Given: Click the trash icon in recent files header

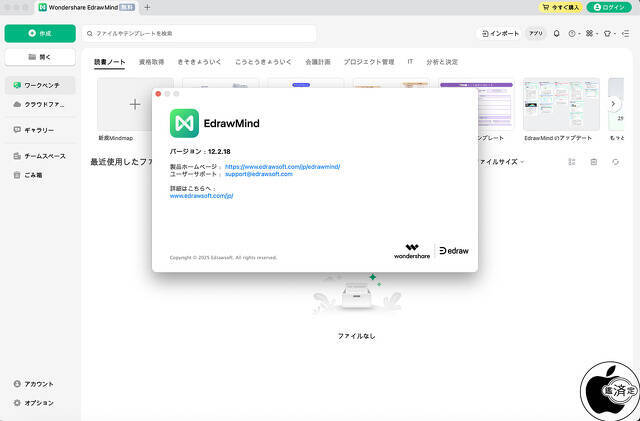Looking at the screenshot, I should (594, 161).
